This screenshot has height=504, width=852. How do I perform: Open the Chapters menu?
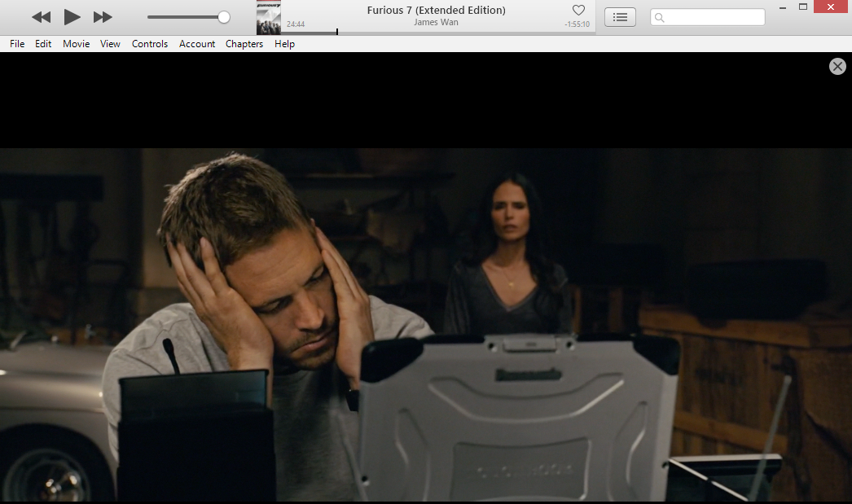pyautogui.click(x=244, y=44)
